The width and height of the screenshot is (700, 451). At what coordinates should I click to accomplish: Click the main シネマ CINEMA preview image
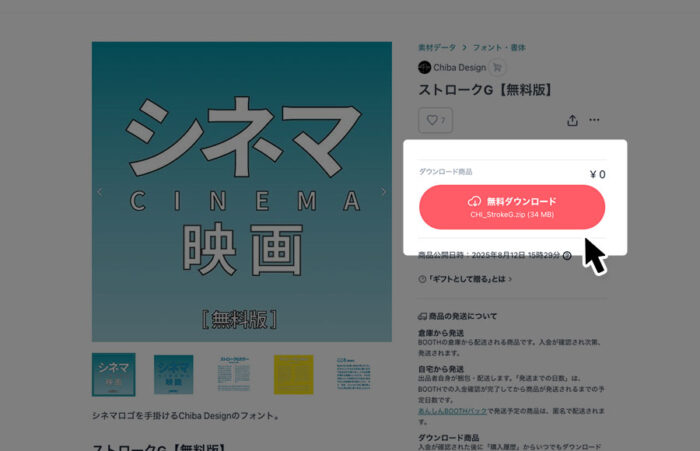tap(242, 192)
